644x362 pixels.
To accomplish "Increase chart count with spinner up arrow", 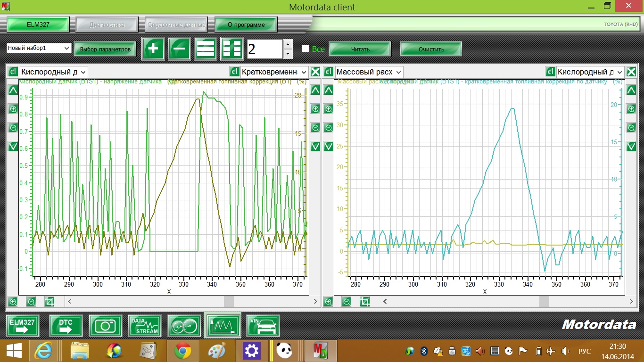I will click(x=288, y=44).
